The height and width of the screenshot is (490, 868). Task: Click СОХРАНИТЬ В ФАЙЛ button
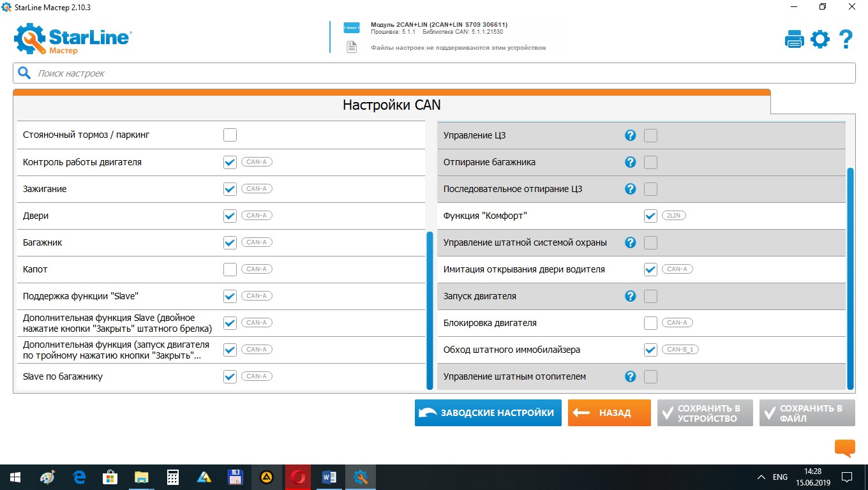click(807, 413)
